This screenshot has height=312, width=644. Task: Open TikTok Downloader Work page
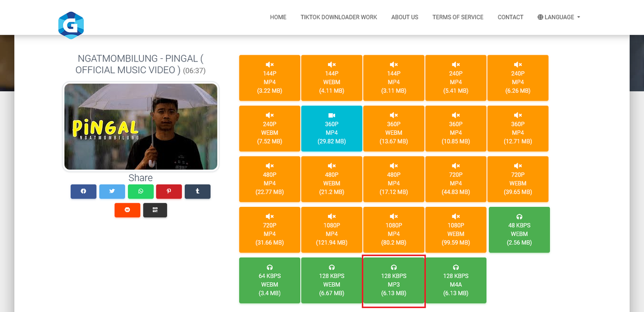339,17
